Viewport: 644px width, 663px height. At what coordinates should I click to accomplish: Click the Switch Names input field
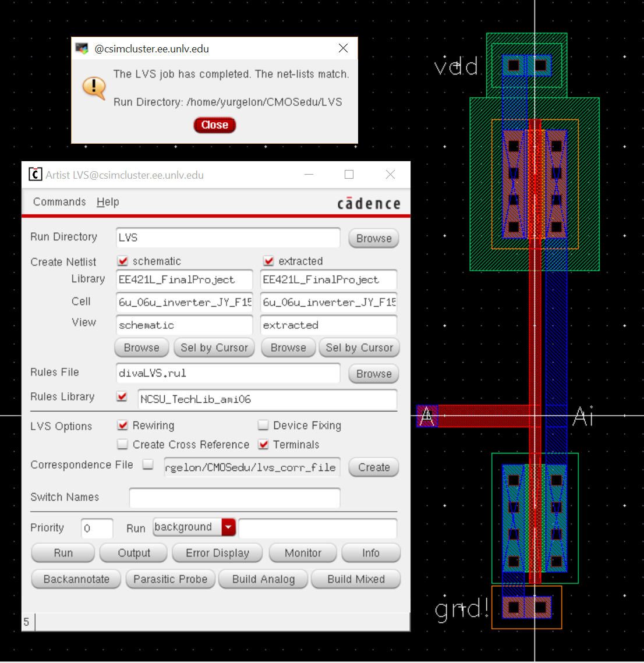pyautogui.click(x=235, y=497)
